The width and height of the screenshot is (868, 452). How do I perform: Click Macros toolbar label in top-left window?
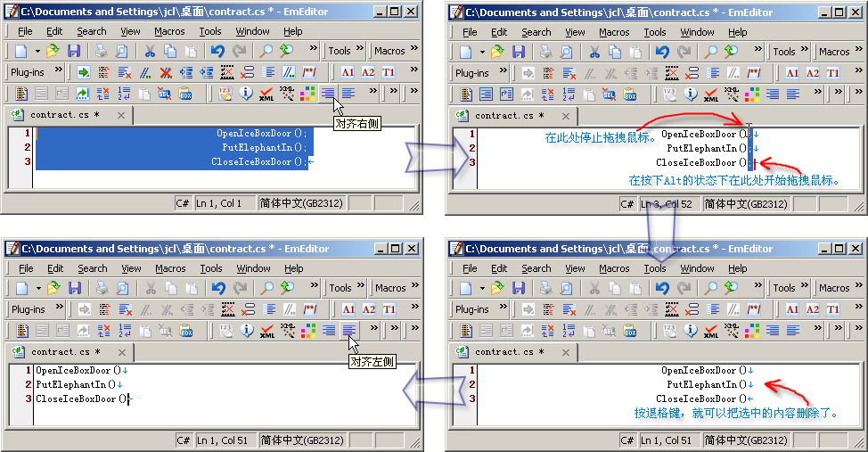389,51
